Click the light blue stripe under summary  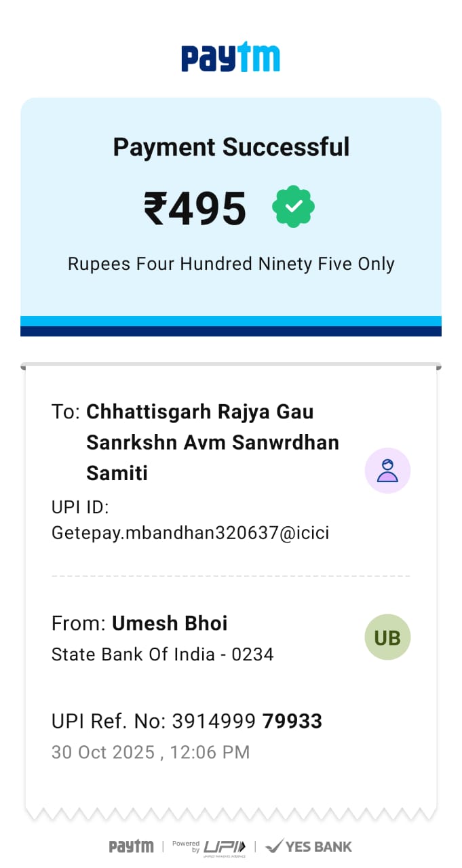pos(231,321)
